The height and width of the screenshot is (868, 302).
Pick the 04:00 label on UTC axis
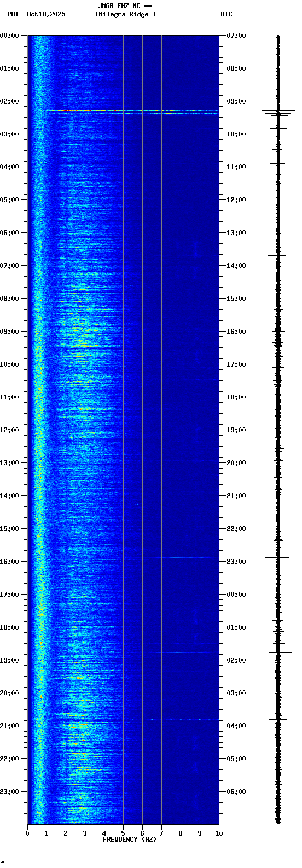click(x=236, y=726)
